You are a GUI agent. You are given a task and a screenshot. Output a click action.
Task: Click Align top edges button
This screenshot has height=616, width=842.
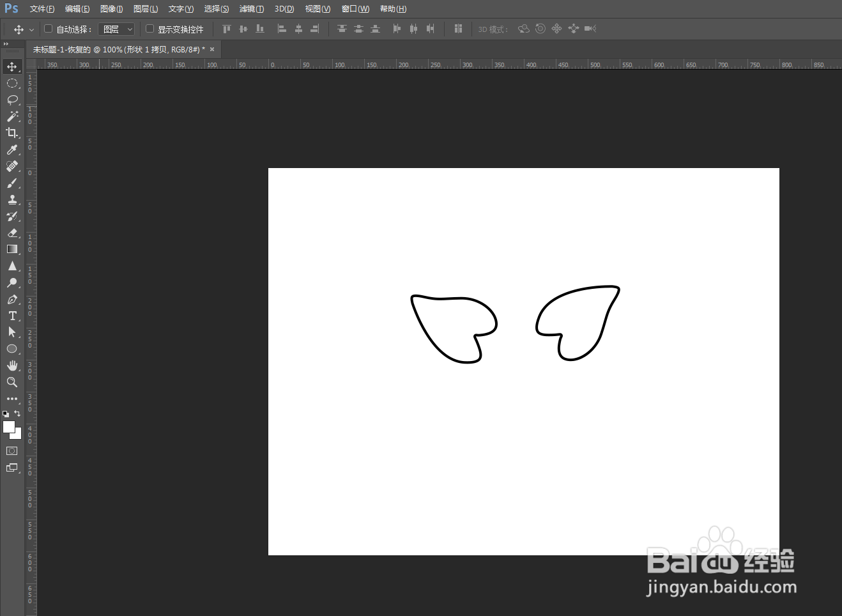[226, 29]
